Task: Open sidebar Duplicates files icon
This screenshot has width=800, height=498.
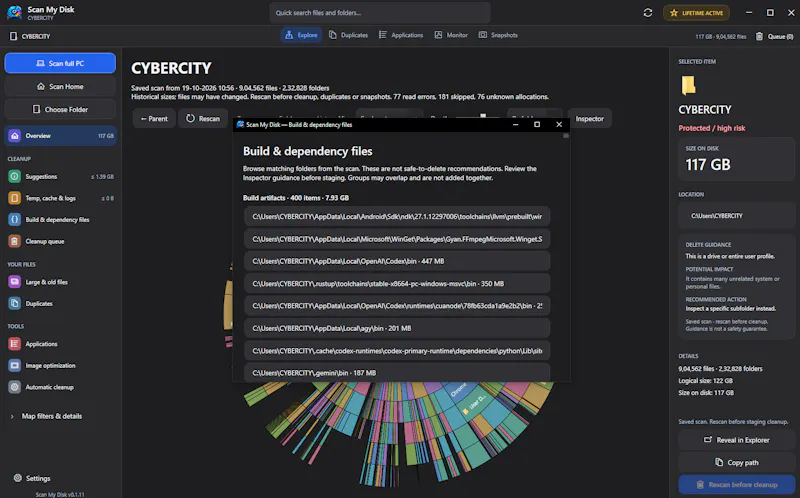Action: pyautogui.click(x=15, y=304)
